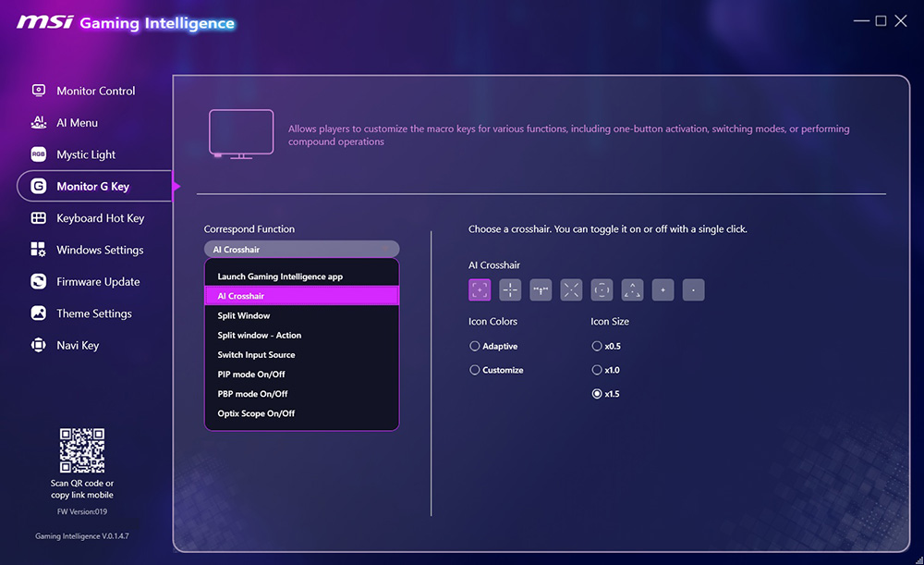Select the single dot crosshair icon
The width and height of the screenshot is (924, 565).
click(694, 289)
